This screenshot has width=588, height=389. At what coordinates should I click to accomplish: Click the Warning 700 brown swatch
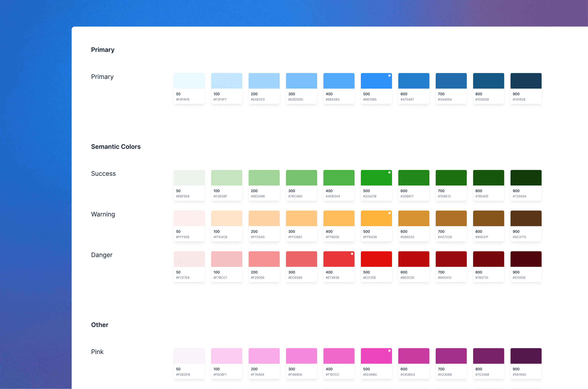[x=451, y=218]
